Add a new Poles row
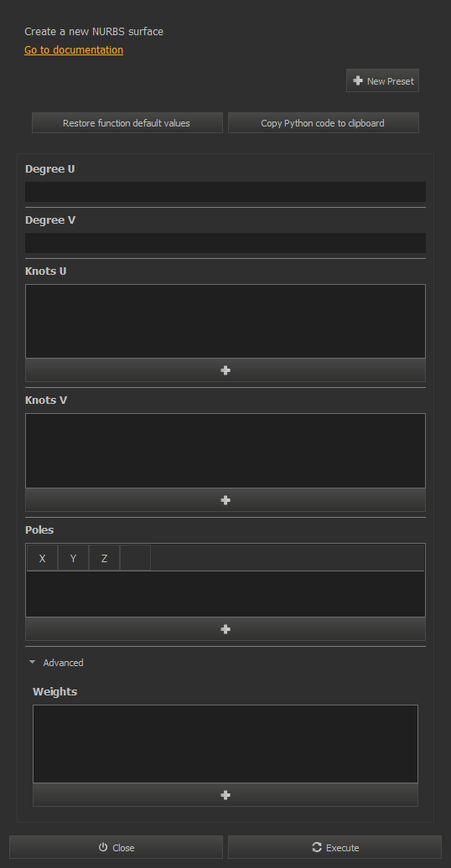 (225, 629)
